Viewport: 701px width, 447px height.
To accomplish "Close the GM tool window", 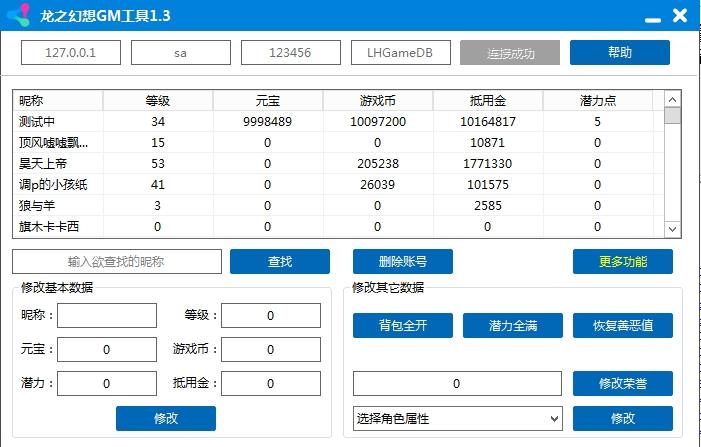I will [680, 16].
